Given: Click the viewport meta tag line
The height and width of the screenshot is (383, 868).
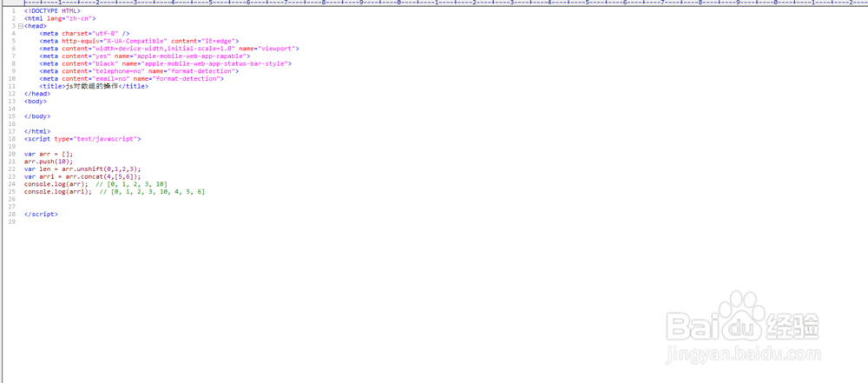Looking at the screenshot, I should (169, 49).
